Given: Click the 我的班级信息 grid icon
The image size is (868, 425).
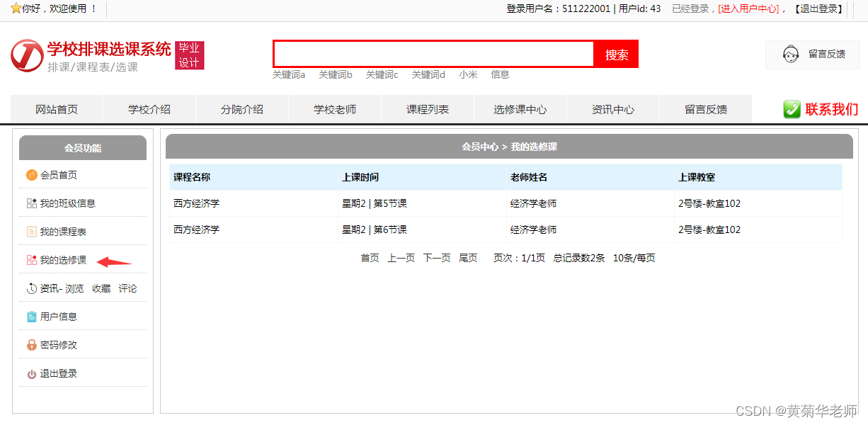Looking at the screenshot, I should [x=32, y=203].
